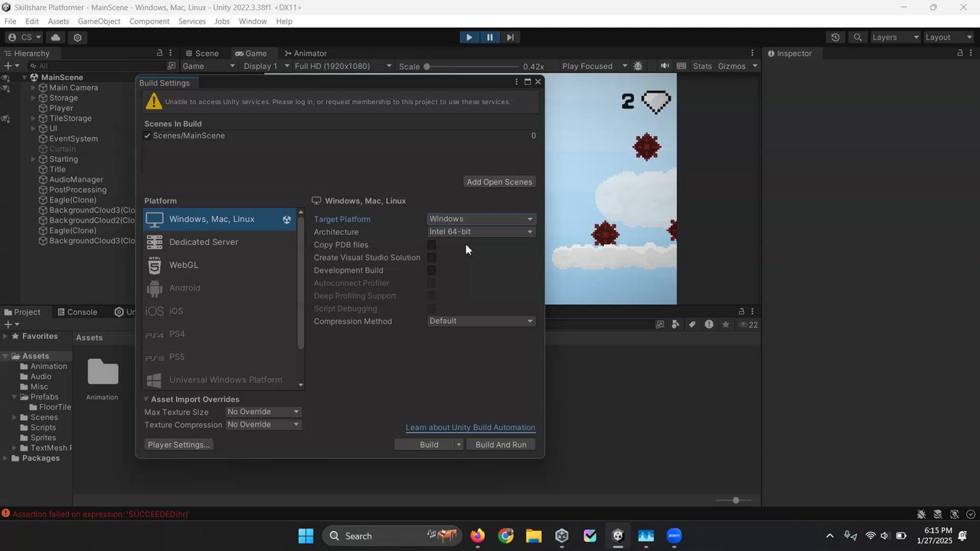The image size is (980, 551).
Task: Open the Architecture dropdown
Action: (x=481, y=232)
